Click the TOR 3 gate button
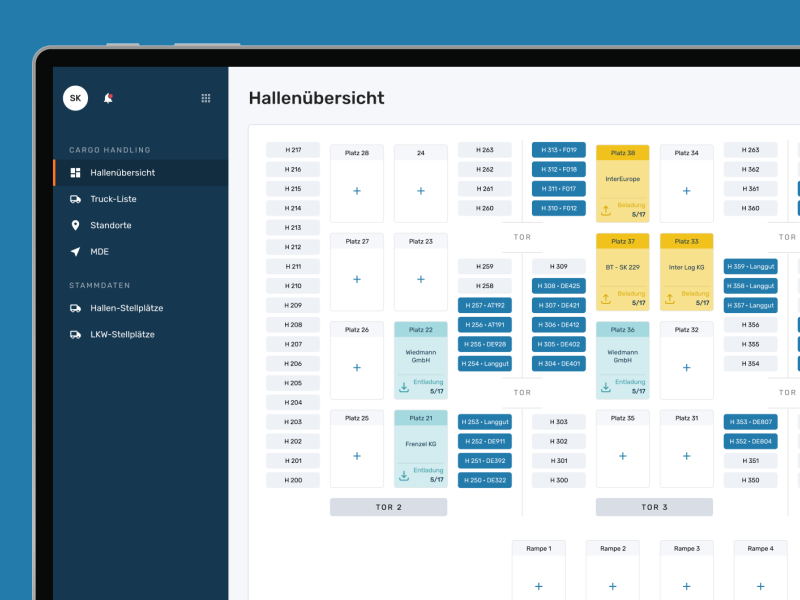Screen dimensions: 800x600 click(x=654, y=507)
